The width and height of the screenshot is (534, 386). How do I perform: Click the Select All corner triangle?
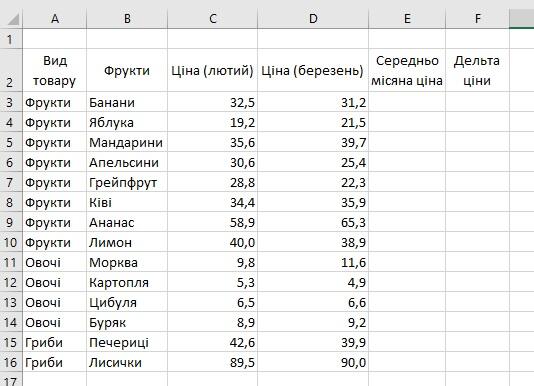[x=12, y=19]
